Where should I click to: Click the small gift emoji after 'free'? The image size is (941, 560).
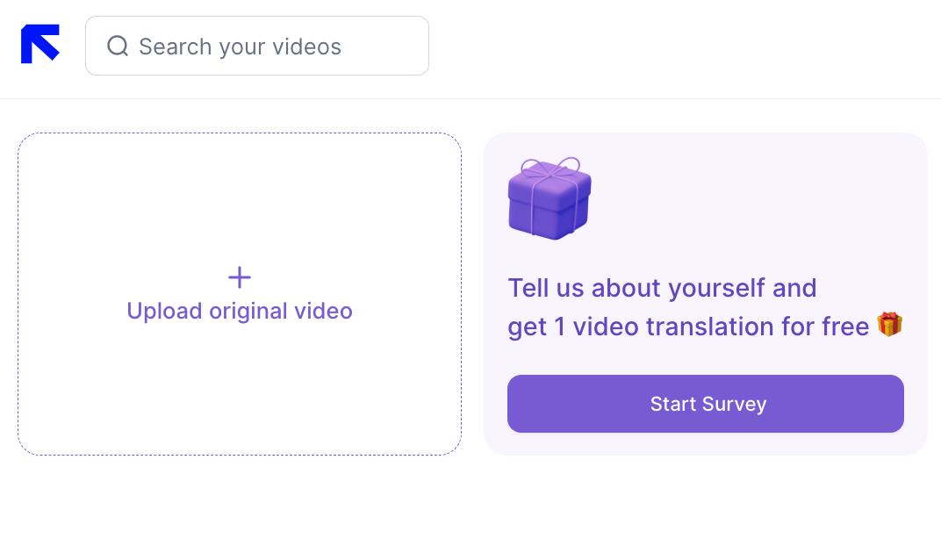[x=889, y=325]
